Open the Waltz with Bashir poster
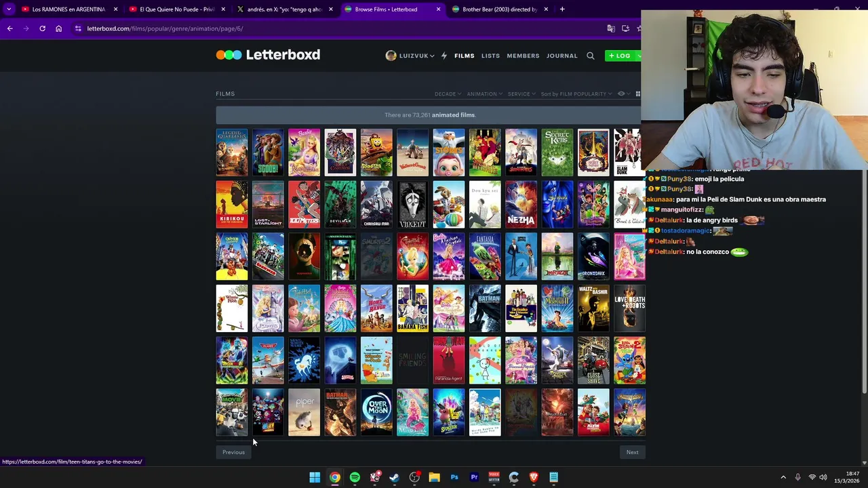 (x=593, y=308)
